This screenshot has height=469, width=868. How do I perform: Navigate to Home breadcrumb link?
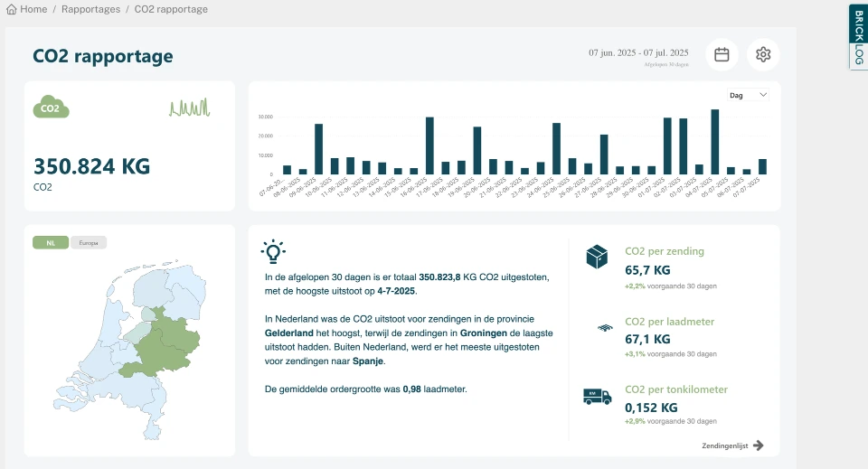(33, 9)
